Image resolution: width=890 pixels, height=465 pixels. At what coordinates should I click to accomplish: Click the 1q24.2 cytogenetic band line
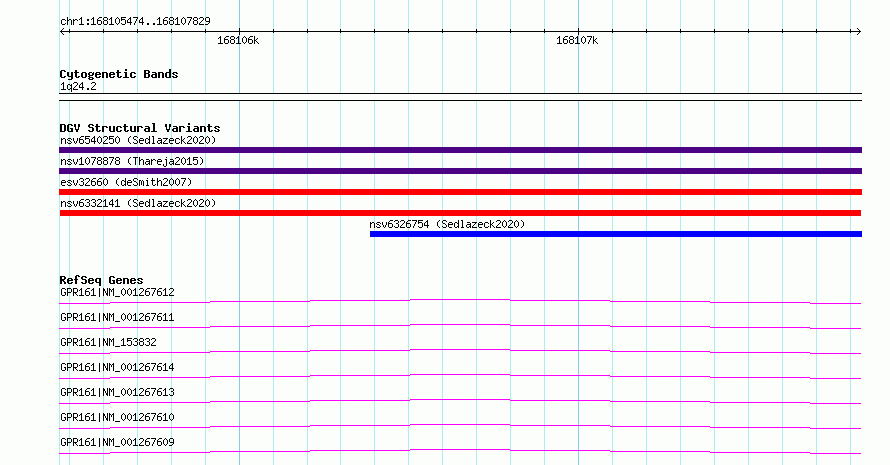click(460, 97)
